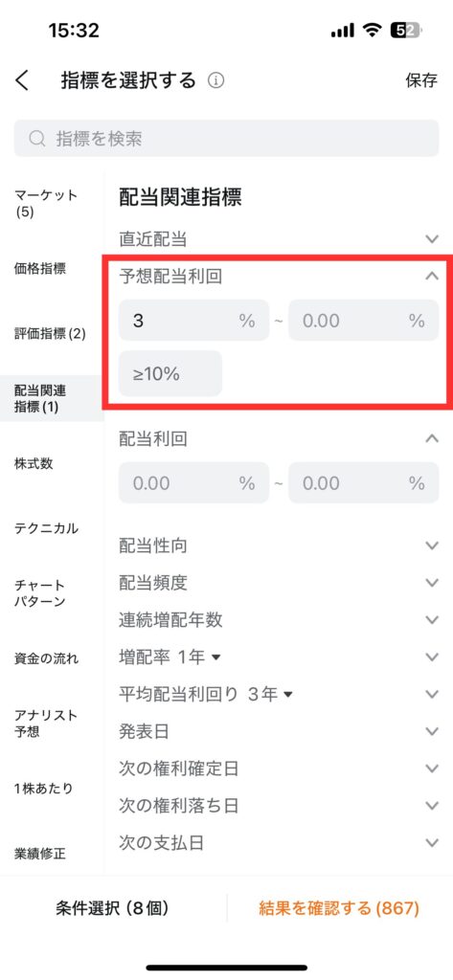Expand the 連続増配年数 row
The width and height of the screenshot is (453, 980).
279,620
